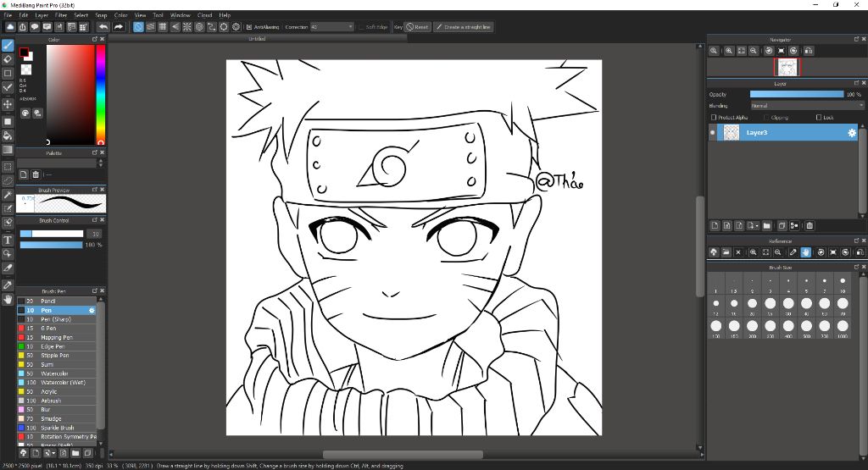Open the Correction value dropdown
Viewport: 868px width, 470px height.
(331, 26)
